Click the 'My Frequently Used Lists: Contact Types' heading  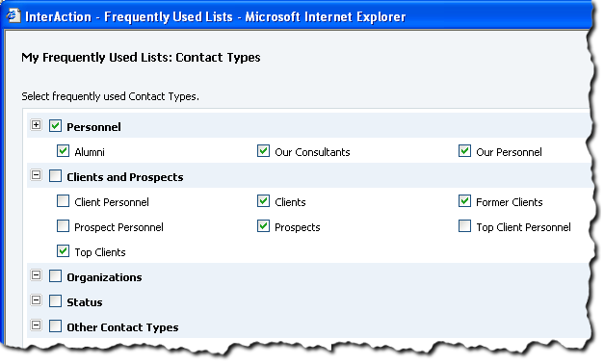point(141,58)
